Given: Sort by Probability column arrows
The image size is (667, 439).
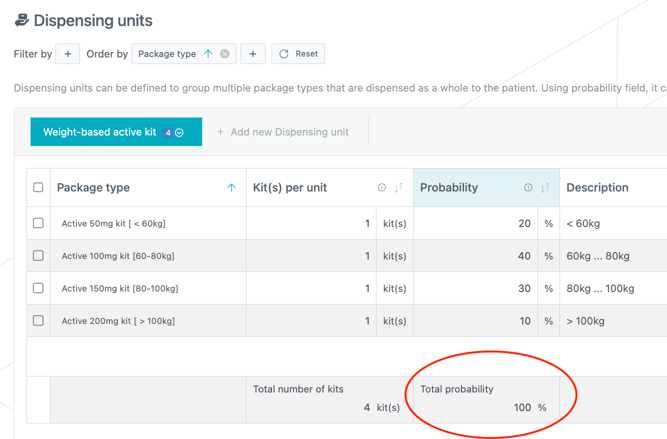Looking at the screenshot, I should coord(545,188).
